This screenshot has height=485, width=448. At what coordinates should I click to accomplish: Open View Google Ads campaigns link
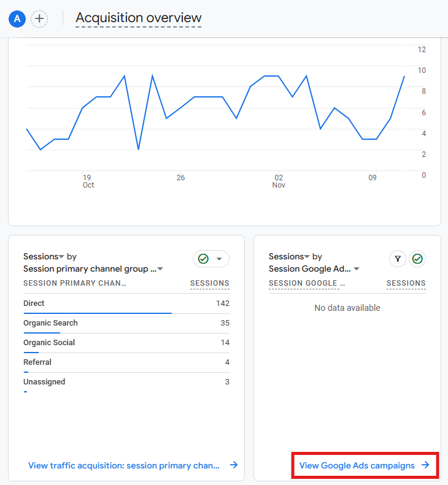[x=357, y=465]
